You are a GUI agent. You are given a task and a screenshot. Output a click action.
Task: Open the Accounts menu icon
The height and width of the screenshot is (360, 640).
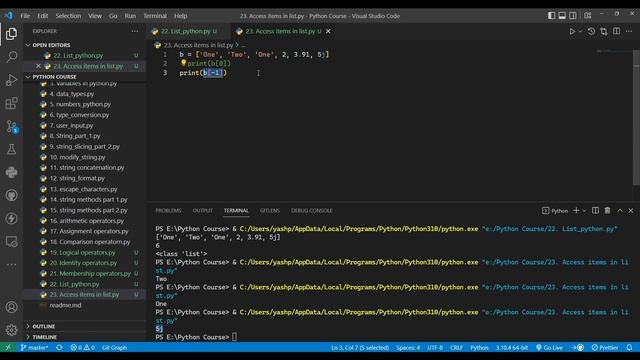(11, 307)
